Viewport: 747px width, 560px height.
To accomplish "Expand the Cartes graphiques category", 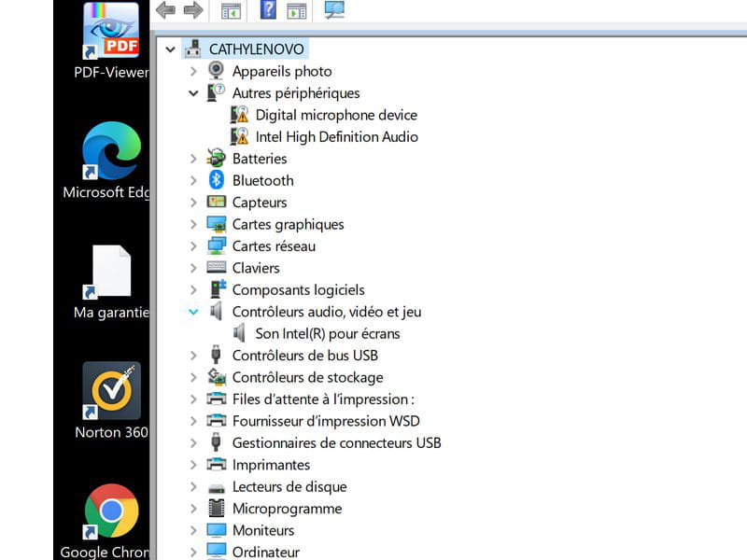I will click(x=193, y=225).
